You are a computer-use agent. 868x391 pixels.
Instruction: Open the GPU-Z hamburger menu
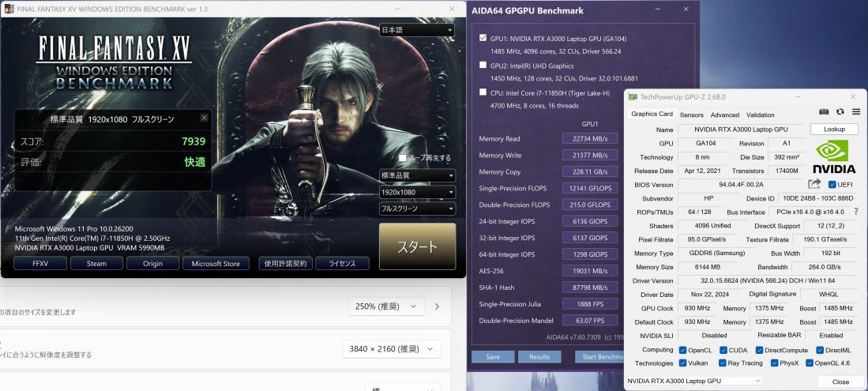pos(855,112)
